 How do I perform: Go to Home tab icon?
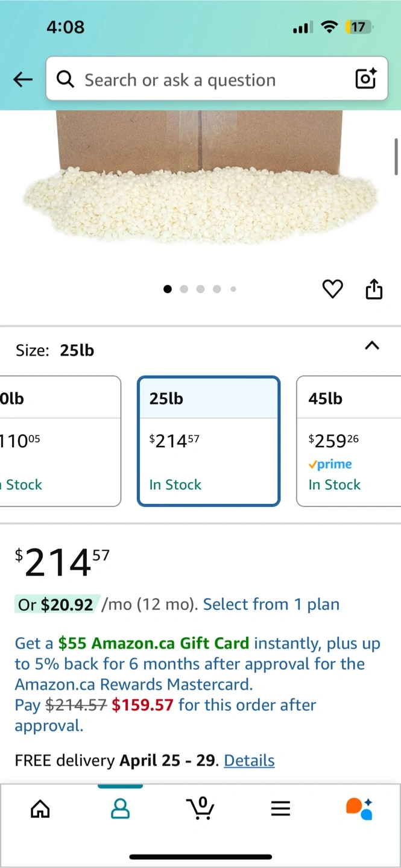click(40, 809)
